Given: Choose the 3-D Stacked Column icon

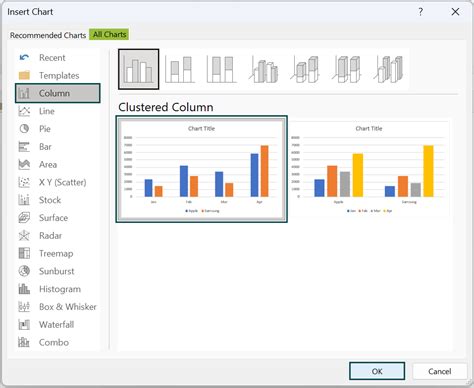Looking at the screenshot, I should (305, 69).
